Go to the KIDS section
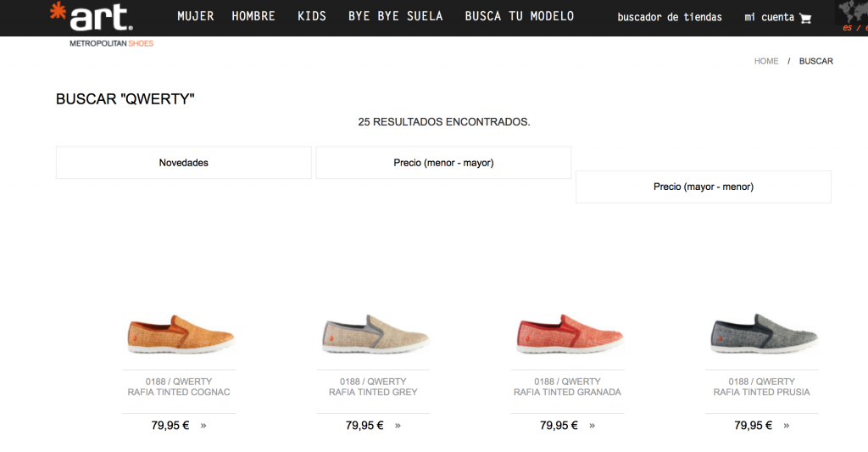 [312, 16]
